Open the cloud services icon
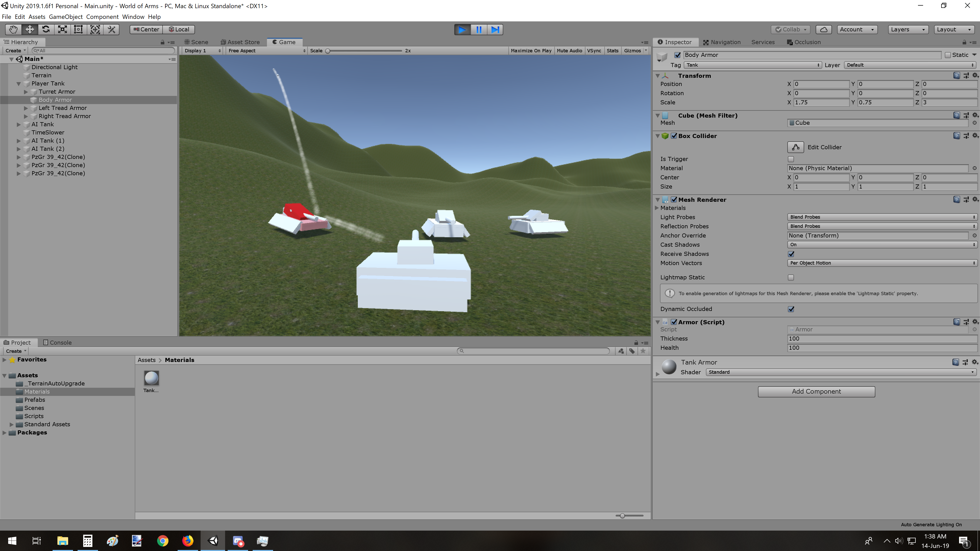 pyautogui.click(x=824, y=29)
